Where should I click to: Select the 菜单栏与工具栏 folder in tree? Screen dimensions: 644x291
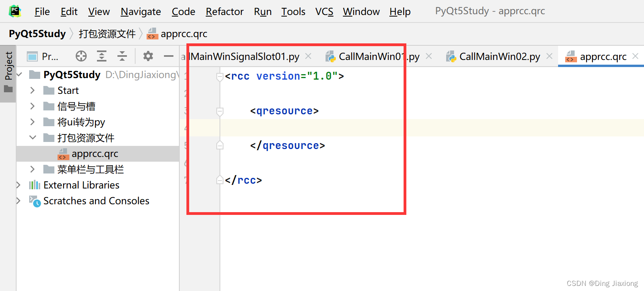click(91, 170)
